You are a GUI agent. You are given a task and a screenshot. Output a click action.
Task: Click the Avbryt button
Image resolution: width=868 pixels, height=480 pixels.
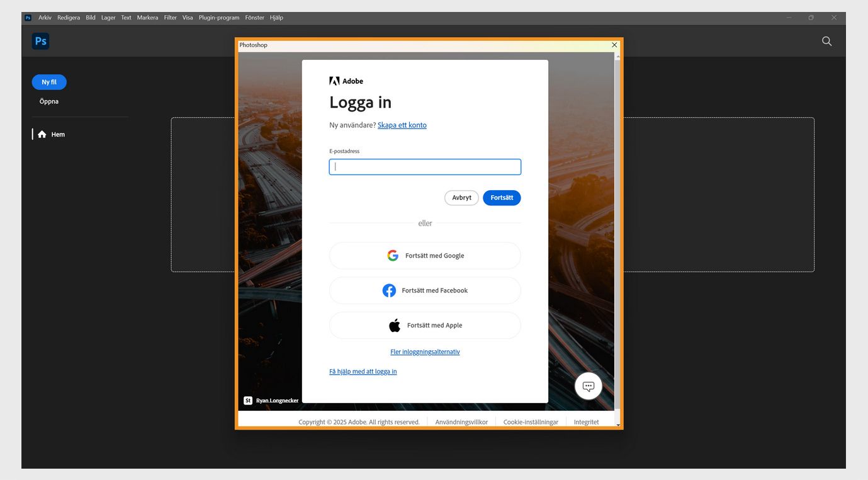click(x=461, y=198)
